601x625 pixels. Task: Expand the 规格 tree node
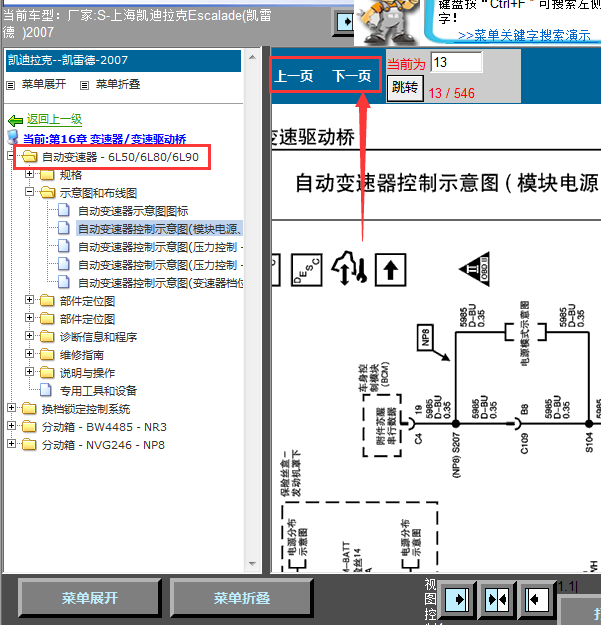[29, 174]
